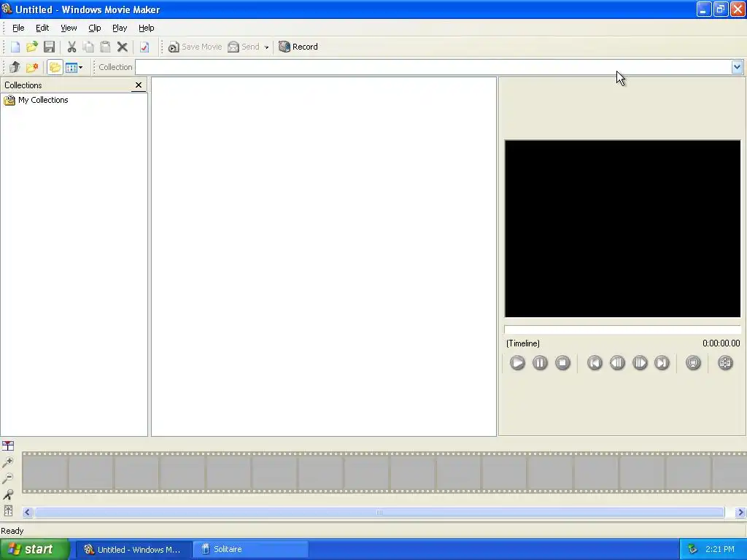Switch to Solitaire in the taskbar
747x560 pixels.
point(251,549)
